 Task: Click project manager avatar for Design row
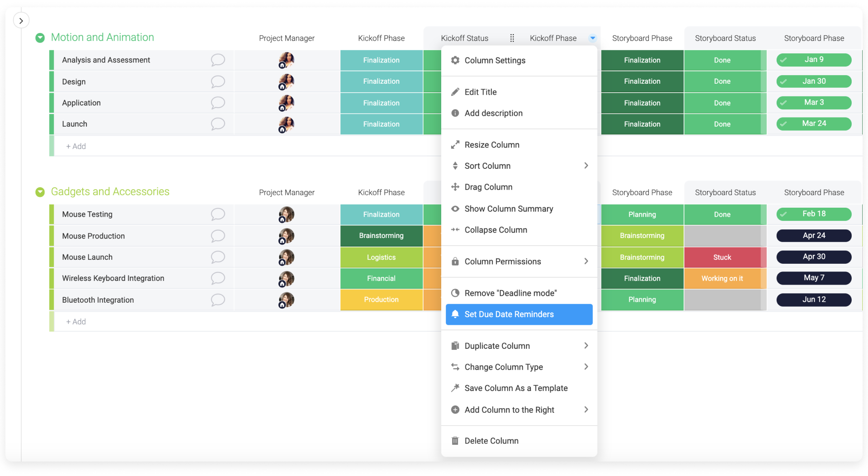(x=286, y=81)
